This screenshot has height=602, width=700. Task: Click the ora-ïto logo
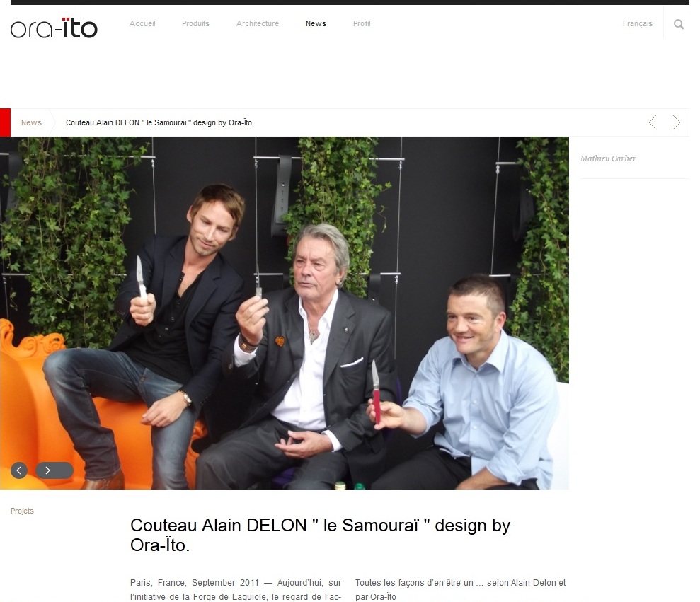(x=54, y=28)
